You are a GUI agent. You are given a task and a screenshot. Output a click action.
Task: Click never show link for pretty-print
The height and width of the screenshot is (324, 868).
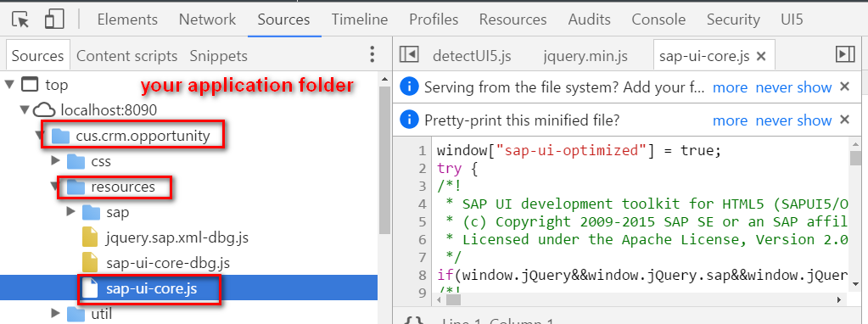(x=794, y=120)
